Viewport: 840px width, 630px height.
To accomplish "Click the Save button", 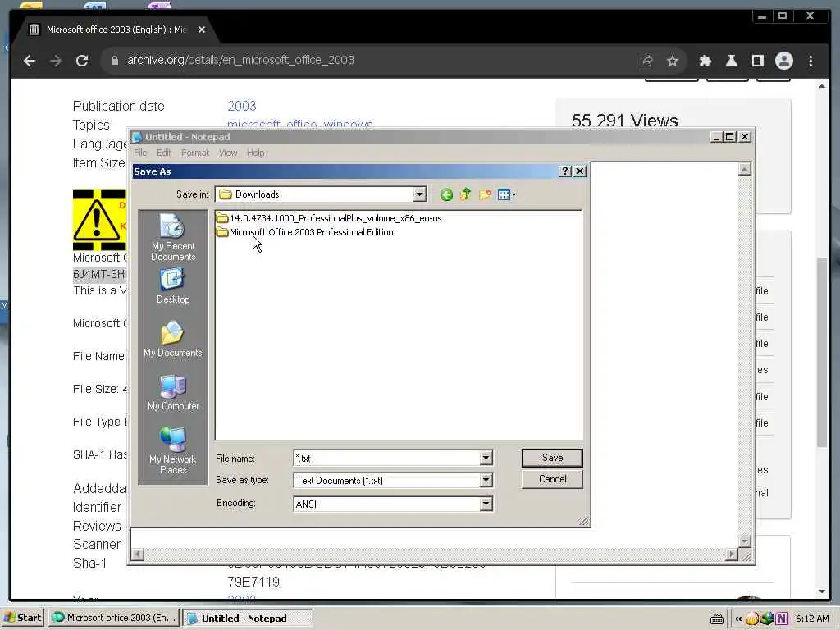I will [552, 458].
